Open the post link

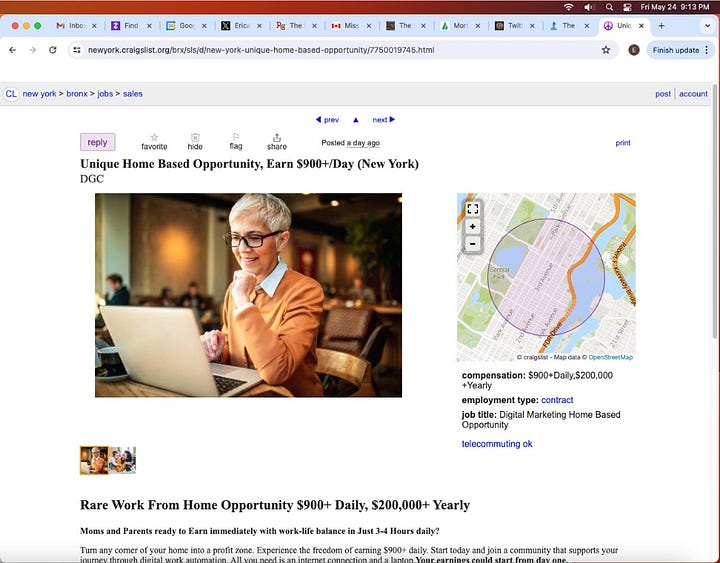point(663,94)
